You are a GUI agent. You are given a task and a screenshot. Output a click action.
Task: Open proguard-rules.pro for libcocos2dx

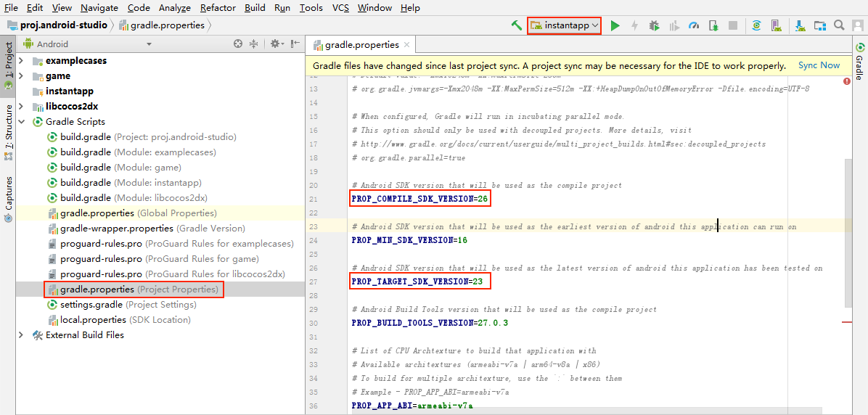[166, 274]
